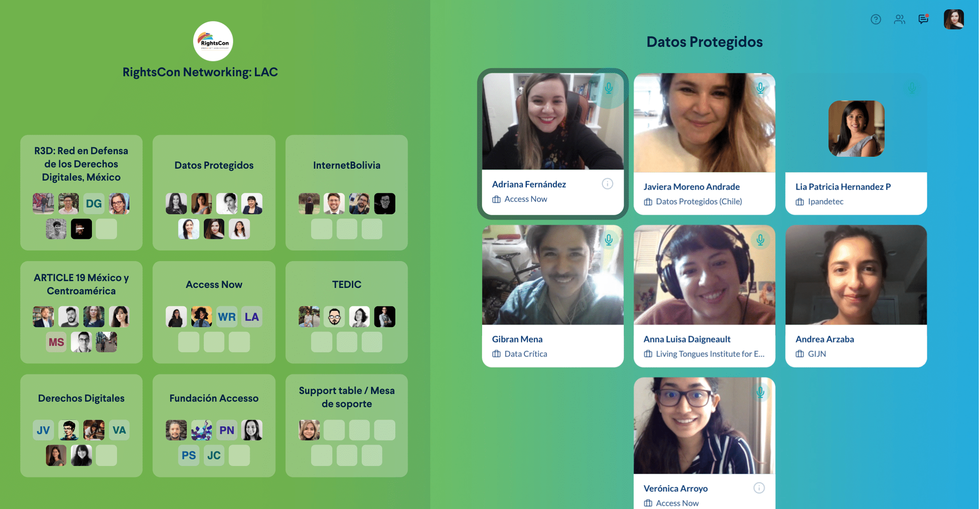Click the RightsCon logo
Image resolution: width=980 pixels, height=509 pixels.
point(213,41)
